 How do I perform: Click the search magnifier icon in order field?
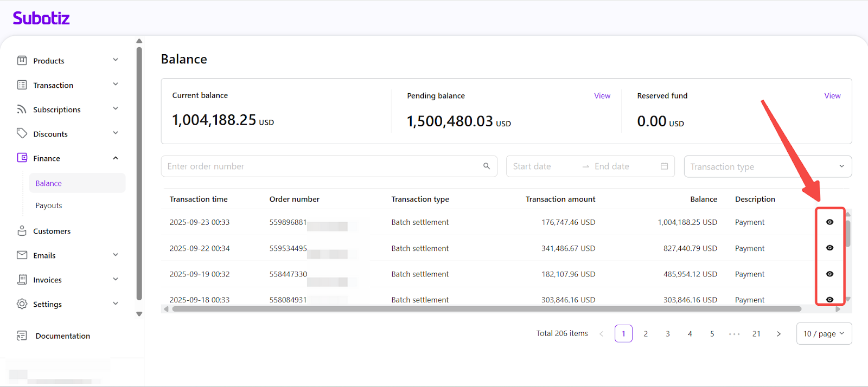click(x=487, y=166)
